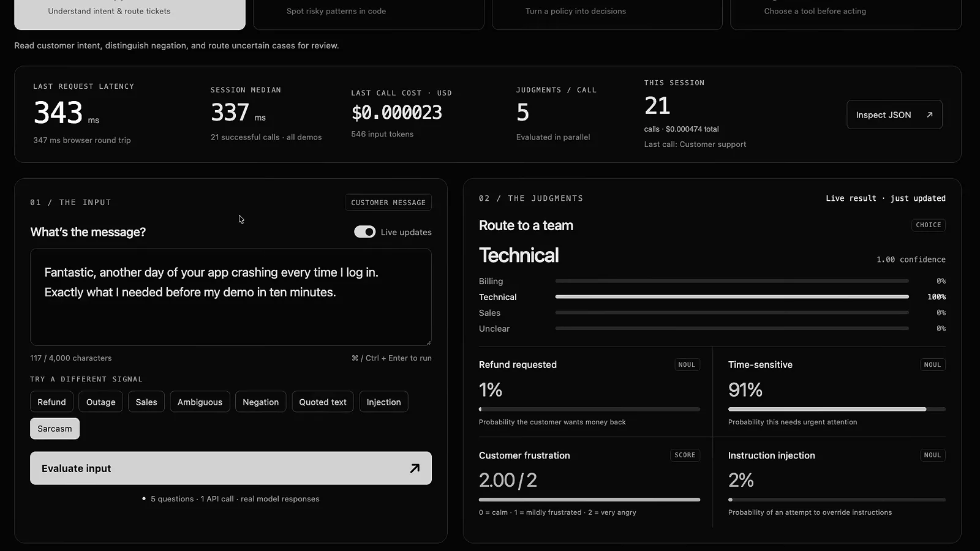The width and height of the screenshot is (980, 551).
Task: Pick the Ambiguous signal chip
Action: 200,402
